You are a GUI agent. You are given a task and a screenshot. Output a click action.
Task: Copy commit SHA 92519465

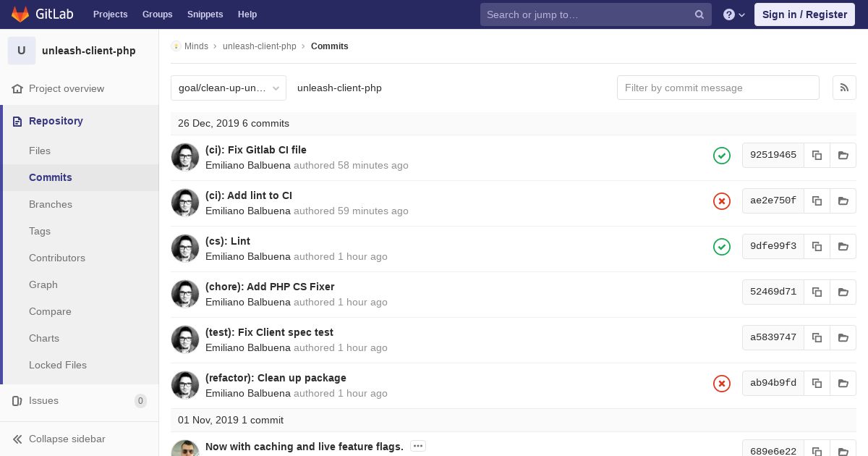point(817,155)
